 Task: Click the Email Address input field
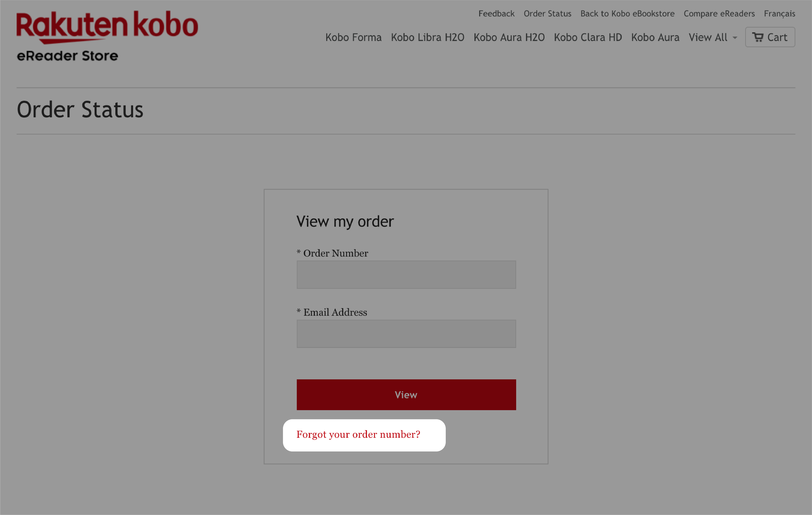pyautogui.click(x=406, y=333)
